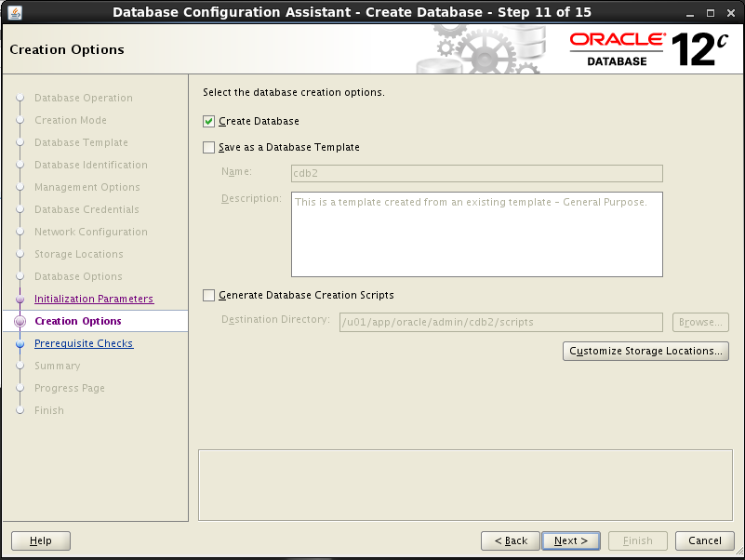The width and height of the screenshot is (745, 560).
Task: Cancel the database creation wizard
Action: [705, 541]
